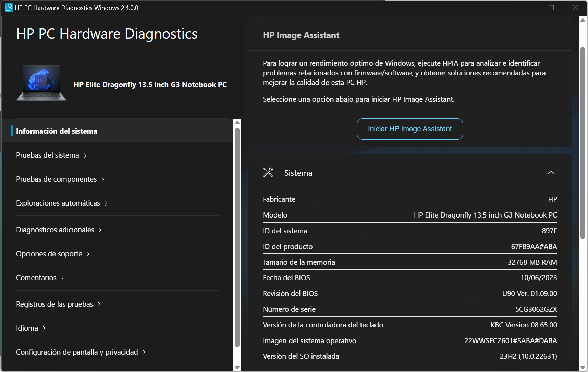The width and height of the screenshot is (588, 372).
Task: Click the sidebar vertical scrollbar thumb
Action: click(x=237, y=238)
